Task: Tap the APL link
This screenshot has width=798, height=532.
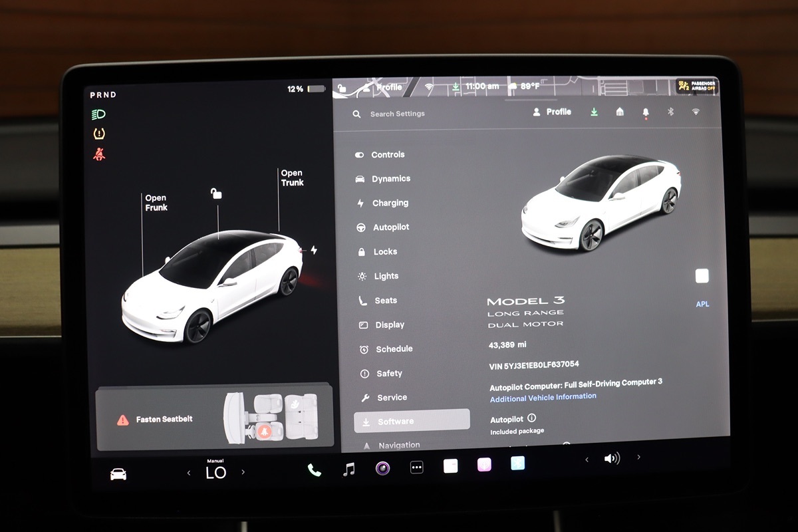Action: (702, 304)
